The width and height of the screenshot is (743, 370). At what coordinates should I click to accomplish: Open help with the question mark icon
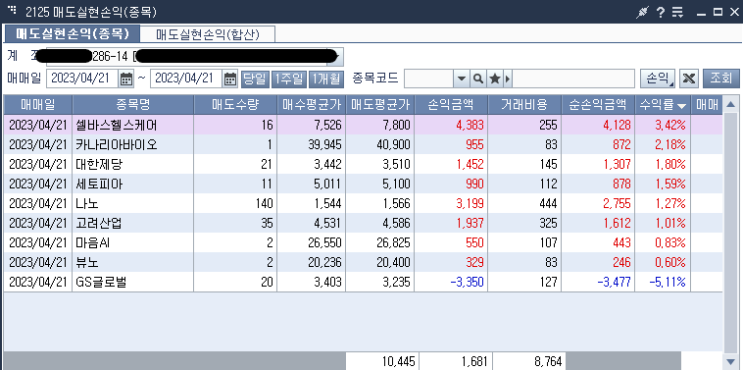tap(661, 12)
